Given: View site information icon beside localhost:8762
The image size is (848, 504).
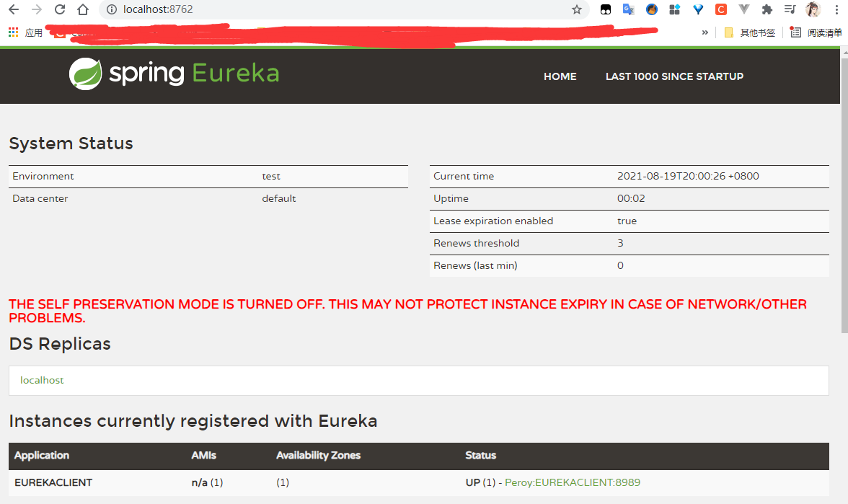Looking at the screenshot, I should click(111, 9).
